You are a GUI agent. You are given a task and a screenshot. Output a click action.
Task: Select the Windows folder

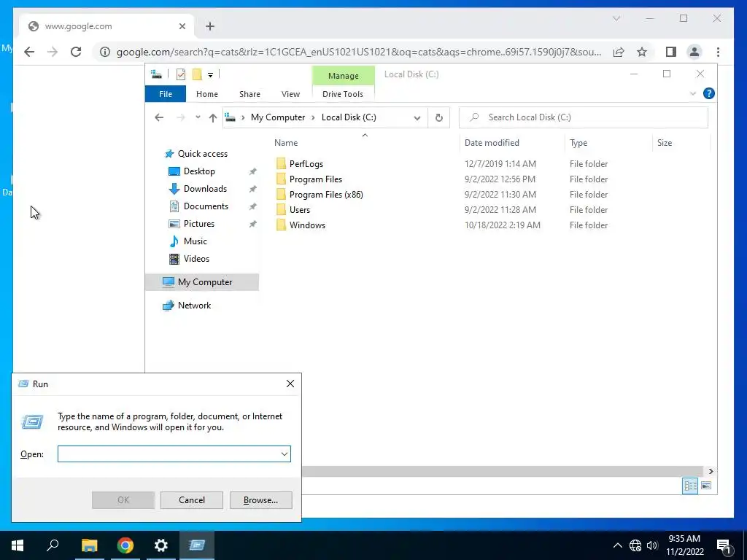tap(307, 225)
